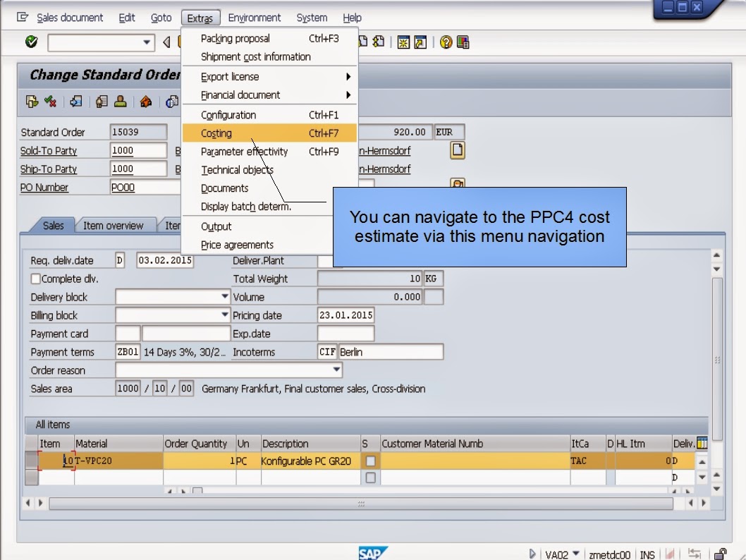Click the Pricing date field 23.01.2015

coord(346,315)
